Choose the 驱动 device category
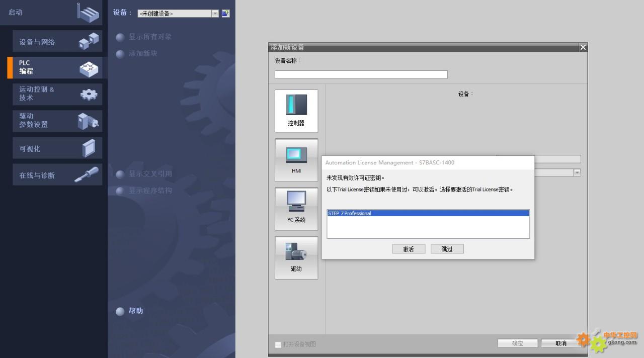Screen dimensions: 644x358 click(296, 257)
